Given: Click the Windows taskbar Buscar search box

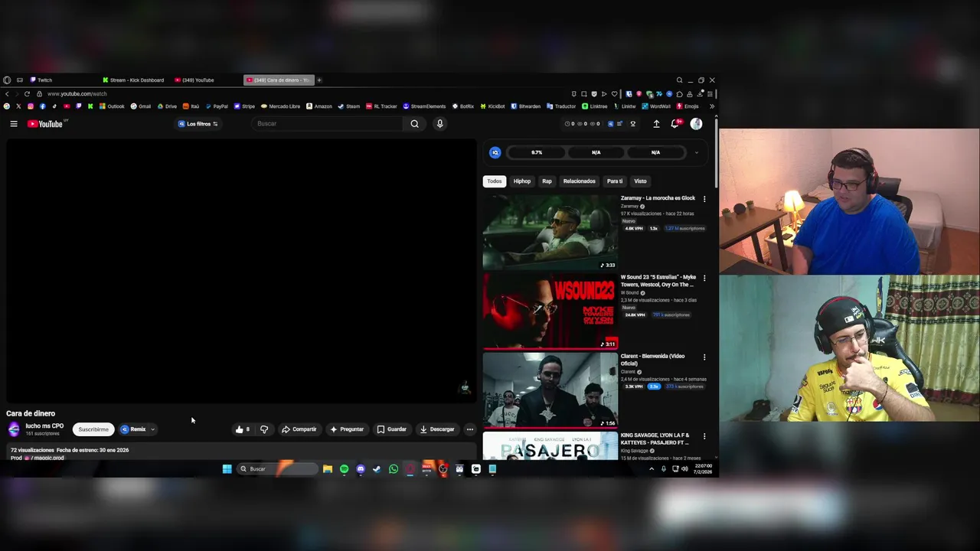Looking at the screenshot, I should click(277, 469).
